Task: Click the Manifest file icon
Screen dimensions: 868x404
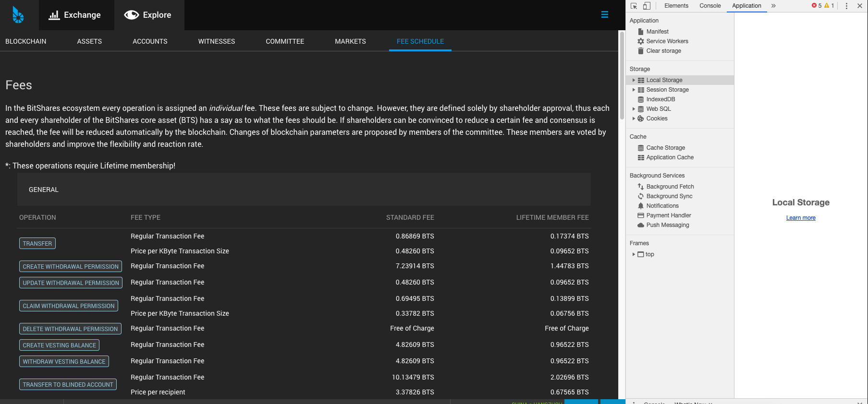Action: (641, 32)
